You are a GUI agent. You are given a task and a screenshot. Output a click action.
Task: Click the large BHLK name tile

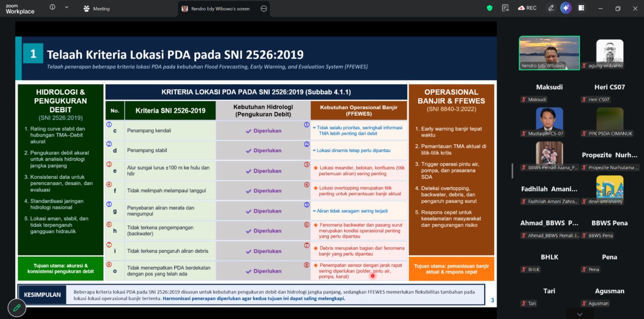549,257
